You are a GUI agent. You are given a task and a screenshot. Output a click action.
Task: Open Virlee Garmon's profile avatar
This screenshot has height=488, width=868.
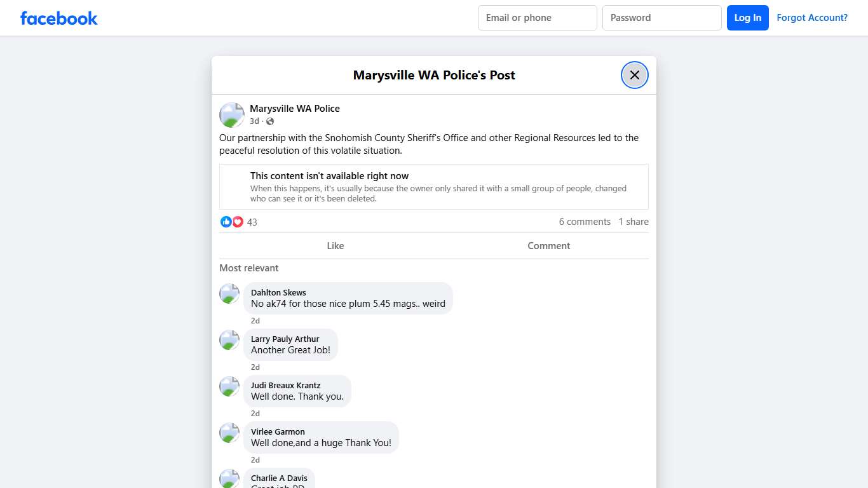tap(229, 433)
